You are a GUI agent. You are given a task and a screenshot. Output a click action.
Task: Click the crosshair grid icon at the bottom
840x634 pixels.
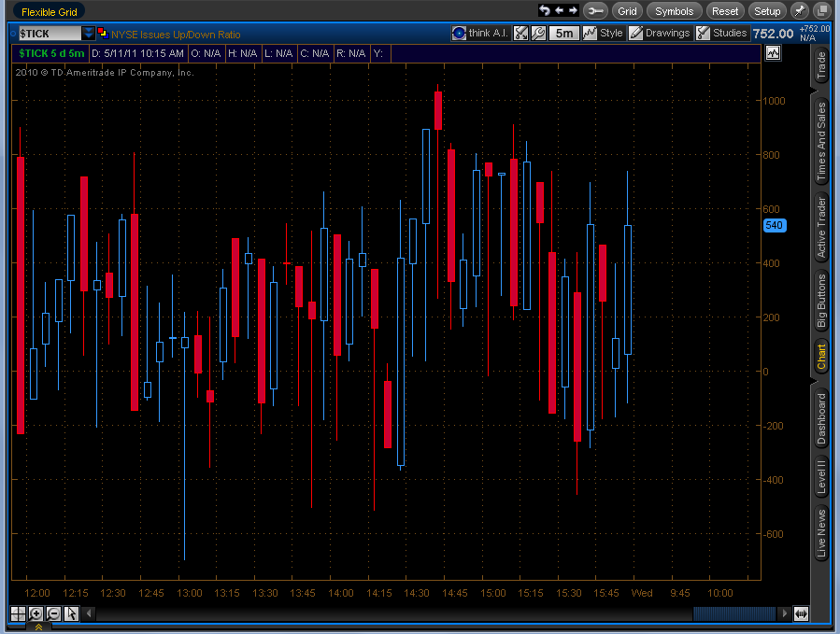click(x=18, y=613)
